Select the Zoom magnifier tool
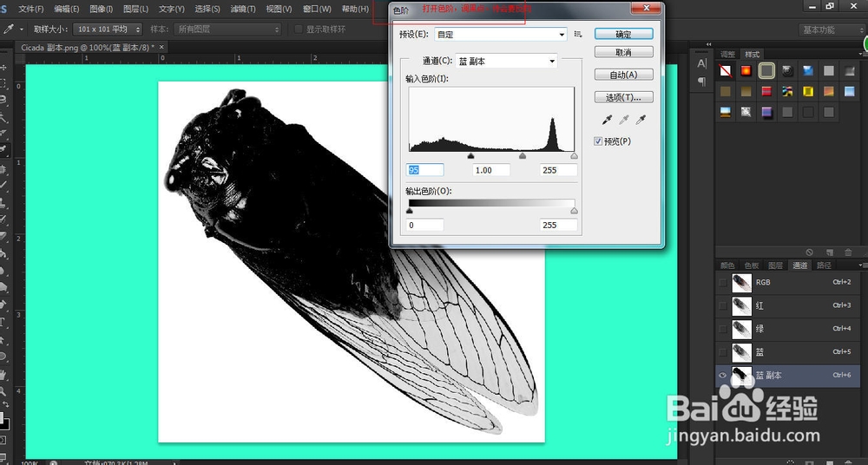The image size is (868, 465). [3, 391]
